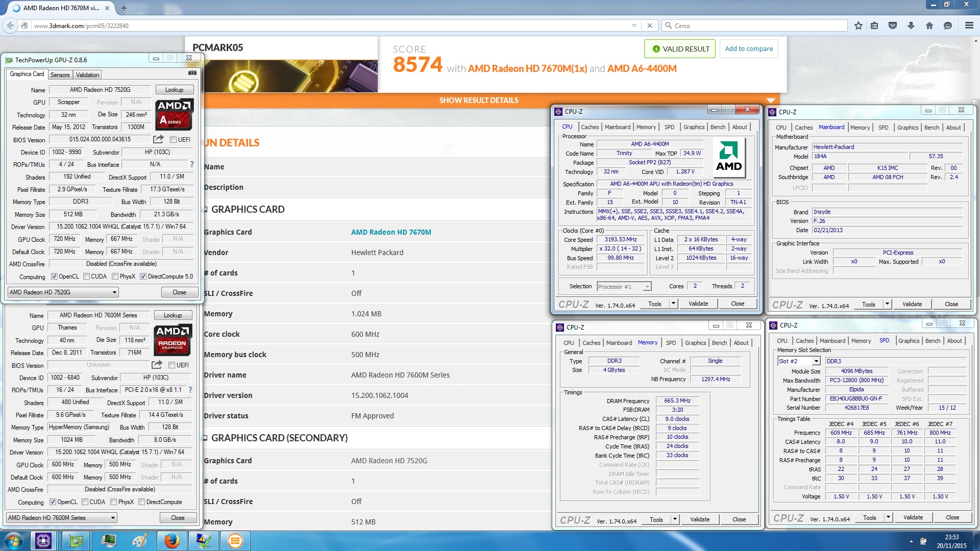
Task: Click the Cerca search box
Action: point(754,26)
